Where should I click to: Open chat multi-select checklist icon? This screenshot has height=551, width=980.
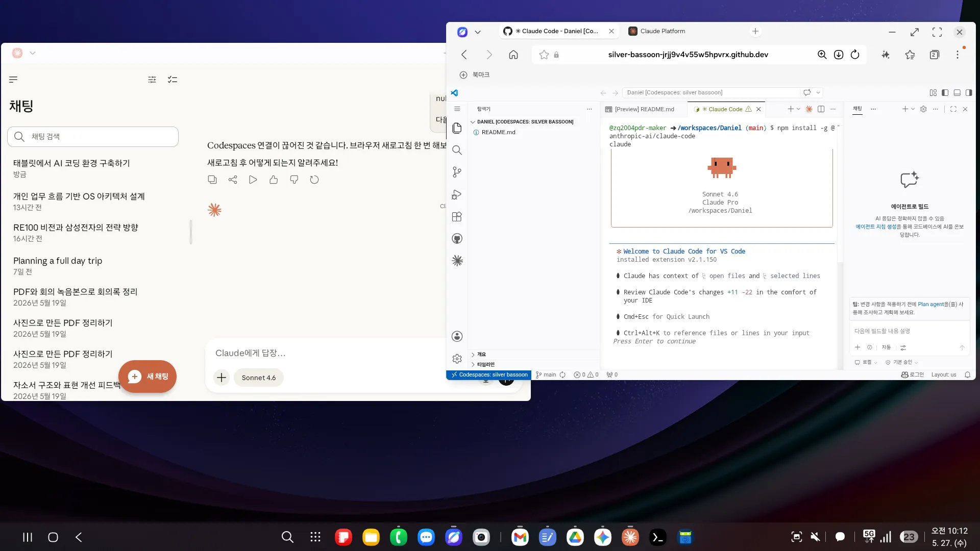click(173, 80)
